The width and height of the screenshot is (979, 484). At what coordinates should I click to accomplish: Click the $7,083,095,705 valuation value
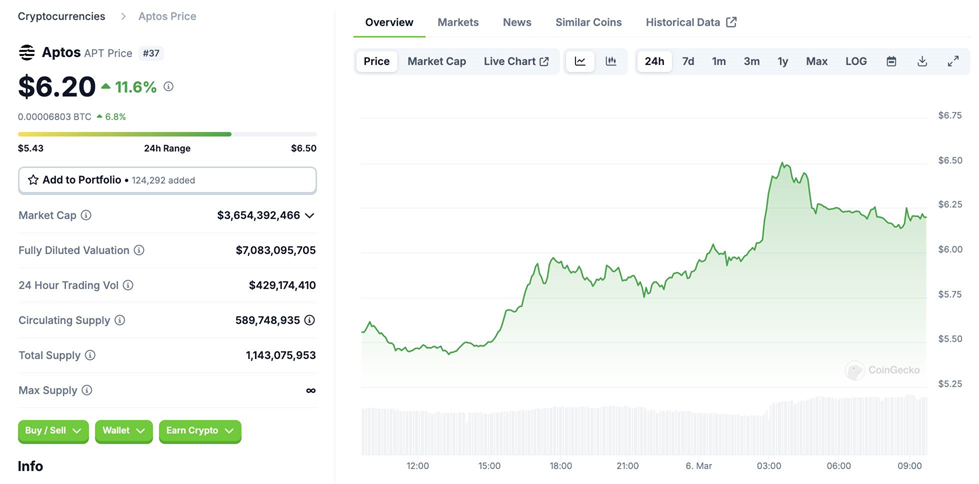[276, 250]
